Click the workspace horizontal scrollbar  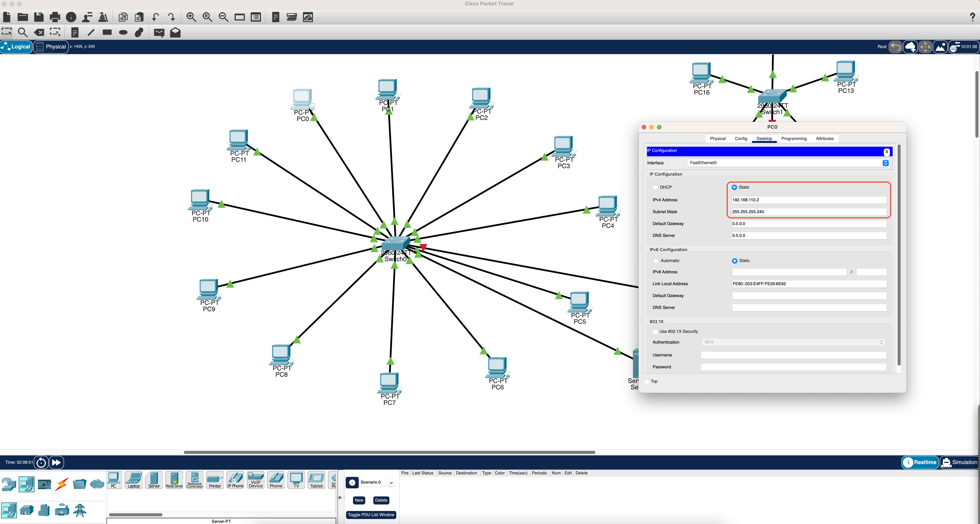[389, 453]
